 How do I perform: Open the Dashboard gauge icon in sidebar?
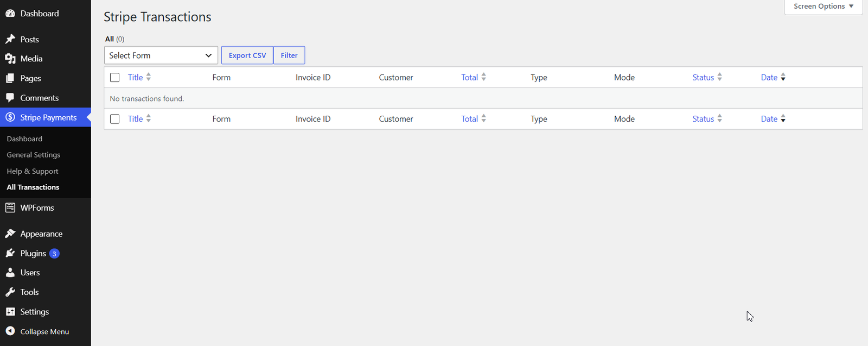[10, 14]
